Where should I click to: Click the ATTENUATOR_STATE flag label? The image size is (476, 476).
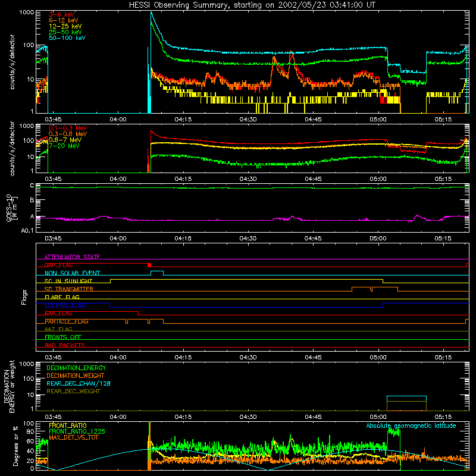pyautogui.click(x=72, y=257)
